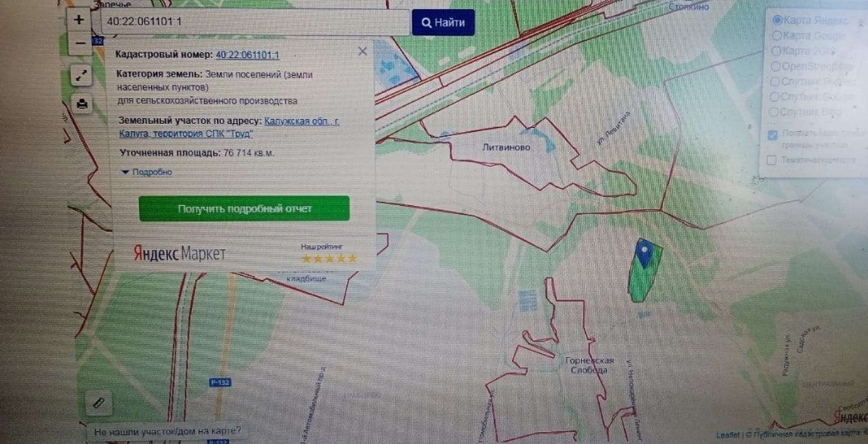Select the OpenStreetMap radio option
This screenshot has height=444, width=868.
click(776, 66)
